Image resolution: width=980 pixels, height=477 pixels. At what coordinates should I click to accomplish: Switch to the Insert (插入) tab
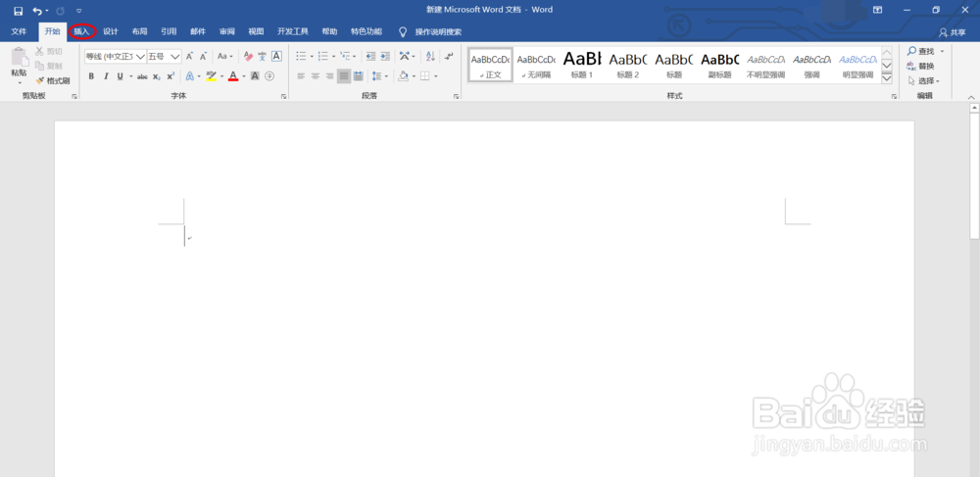[x=82, y=31]
